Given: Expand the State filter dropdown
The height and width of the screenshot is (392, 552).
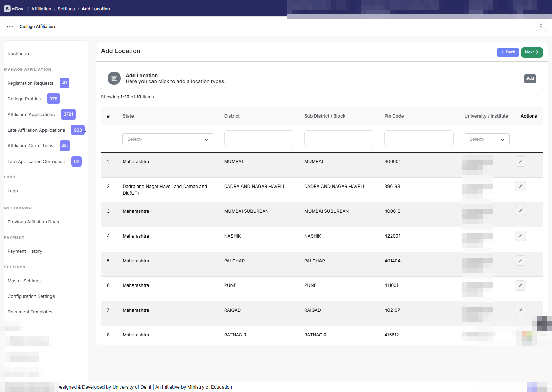Looking at the screenshot, I should (x=168, y=139).
